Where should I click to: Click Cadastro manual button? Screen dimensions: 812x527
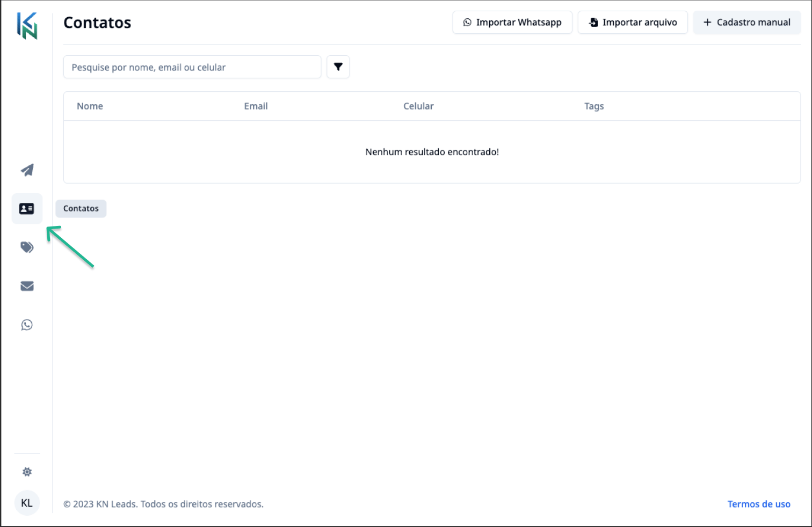coord(747,23)
